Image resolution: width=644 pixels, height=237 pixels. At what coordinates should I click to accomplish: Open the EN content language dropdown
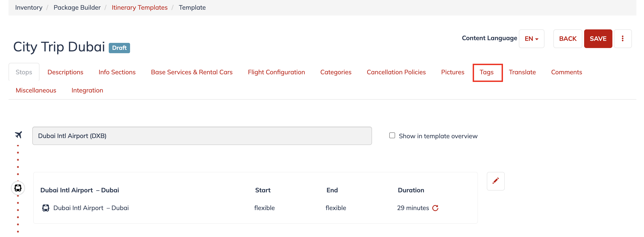pyautogui.click(x=531, y=39)
